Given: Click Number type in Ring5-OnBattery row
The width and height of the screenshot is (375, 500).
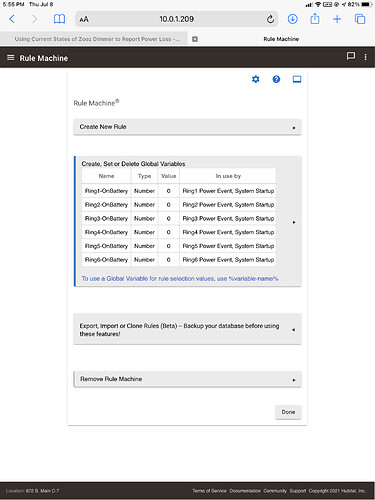Looking at the screenshot, I should pos(144,246).
